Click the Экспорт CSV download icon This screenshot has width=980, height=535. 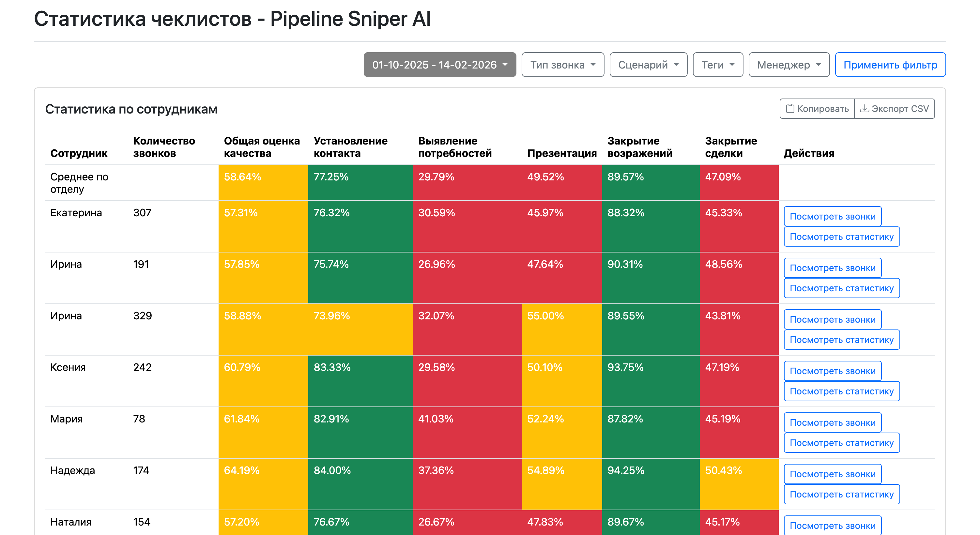tap(864, 109)
